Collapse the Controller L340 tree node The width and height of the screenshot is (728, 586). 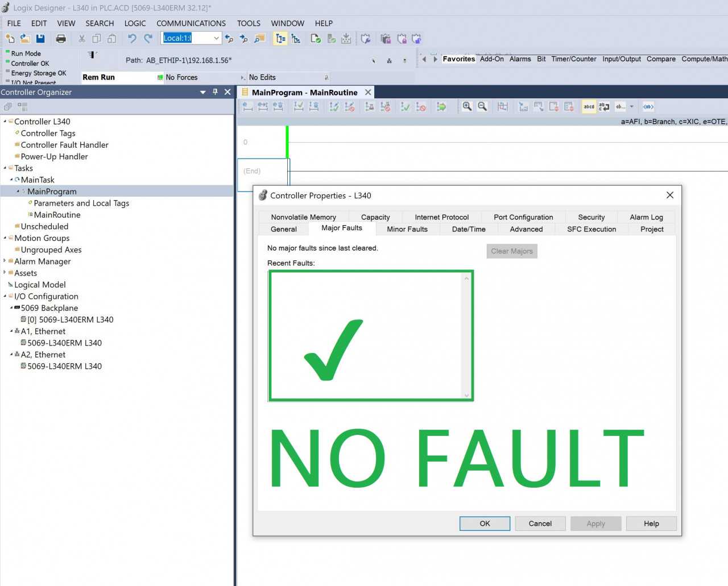5,122
